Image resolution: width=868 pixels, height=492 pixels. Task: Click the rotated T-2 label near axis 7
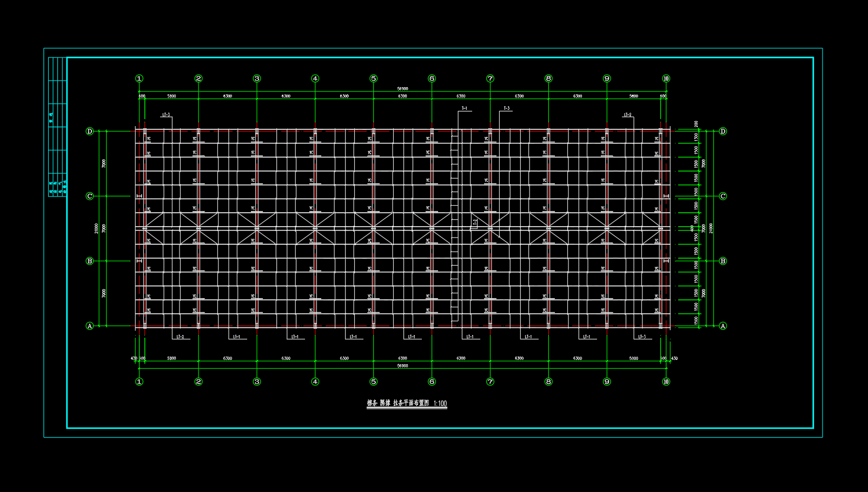pos(475,222)
